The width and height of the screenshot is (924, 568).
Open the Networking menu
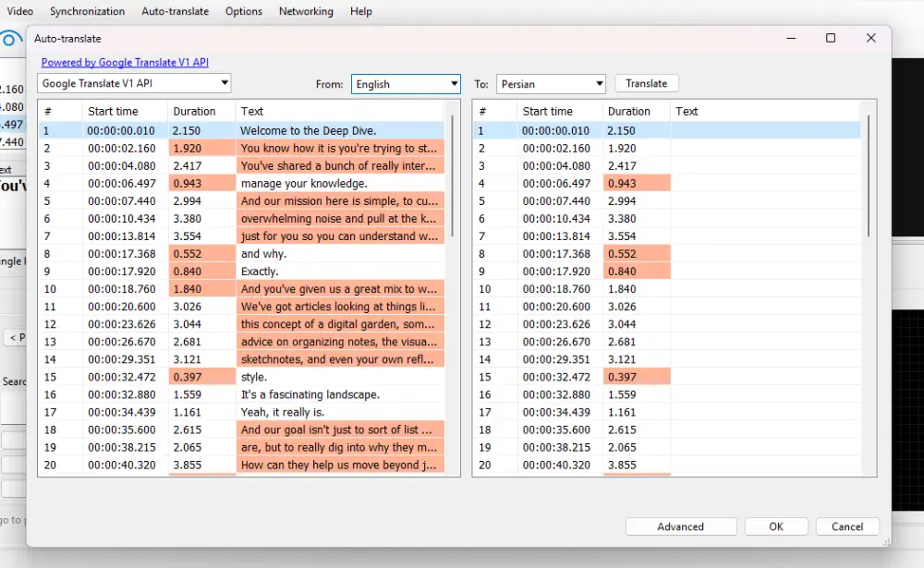(x=306, y=11)
